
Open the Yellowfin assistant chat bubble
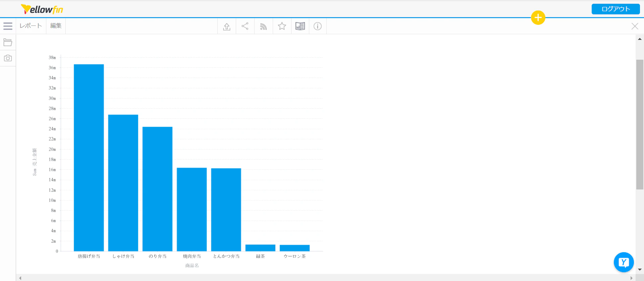click(x=624, y=262)
